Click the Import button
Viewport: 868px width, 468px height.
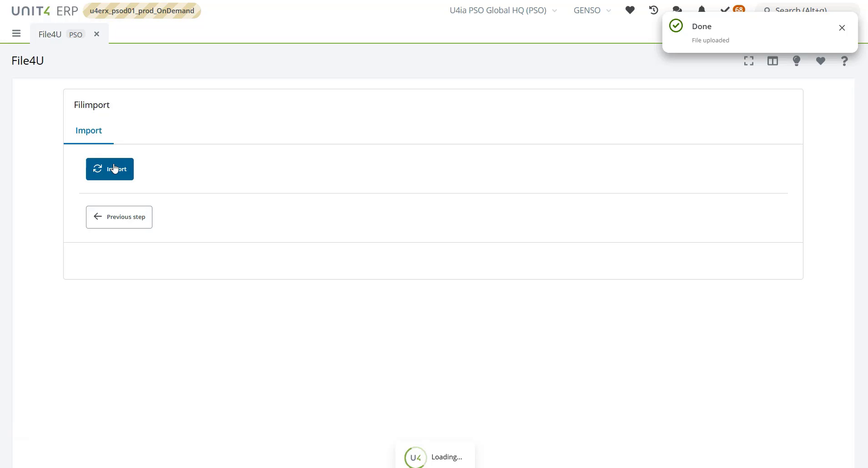tap(110, 169)
